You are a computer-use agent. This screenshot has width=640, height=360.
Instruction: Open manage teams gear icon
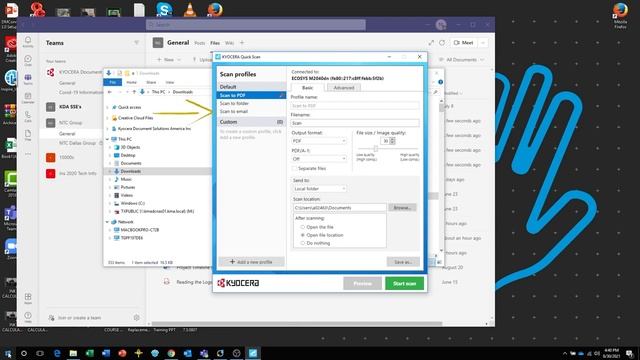(x=137, y=317)
